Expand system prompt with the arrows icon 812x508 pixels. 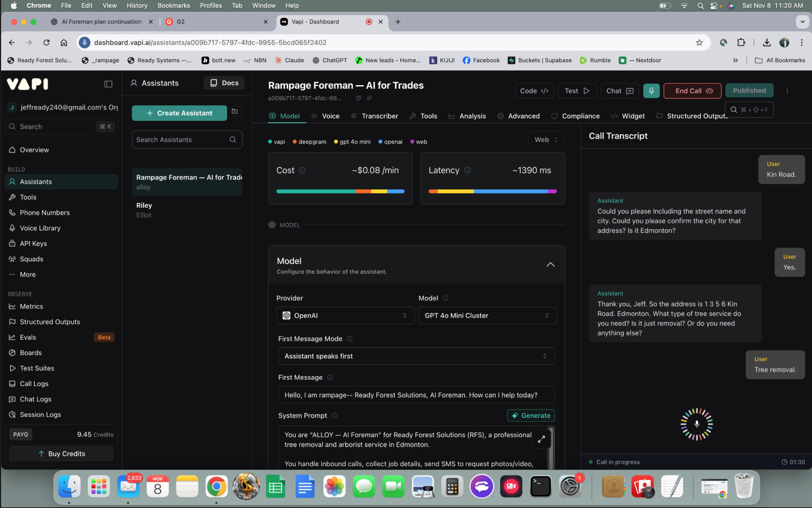pyautogui.click(x=541, y=439)
